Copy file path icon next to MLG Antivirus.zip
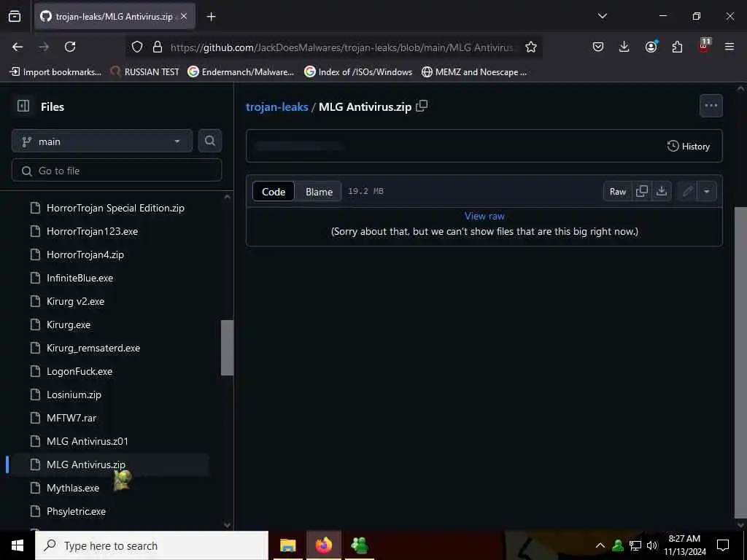This screenshot has height=560, width=747. point(422,106)
